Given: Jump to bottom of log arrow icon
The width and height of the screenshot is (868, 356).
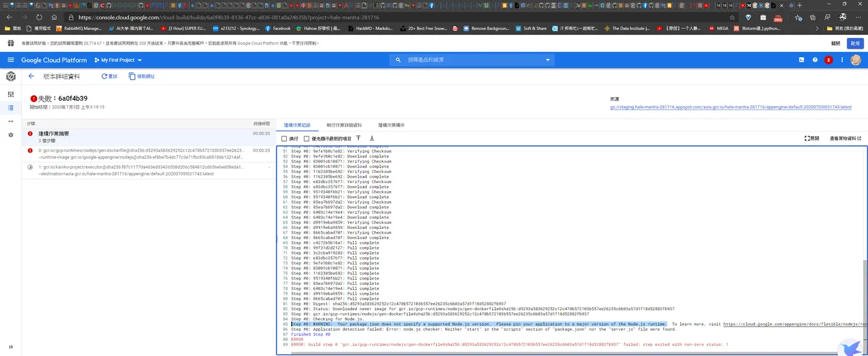Looking at the screenshot, I should (372, 139).
